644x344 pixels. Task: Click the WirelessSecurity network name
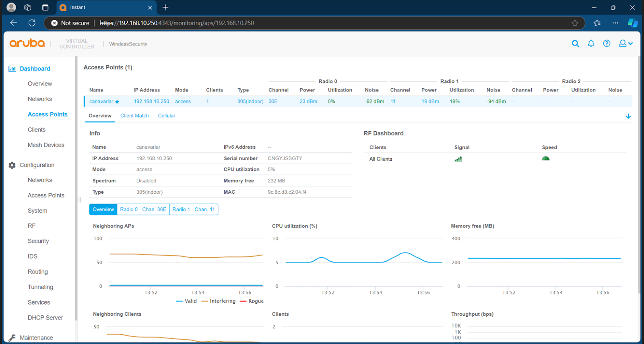click(x=128, y=44)
